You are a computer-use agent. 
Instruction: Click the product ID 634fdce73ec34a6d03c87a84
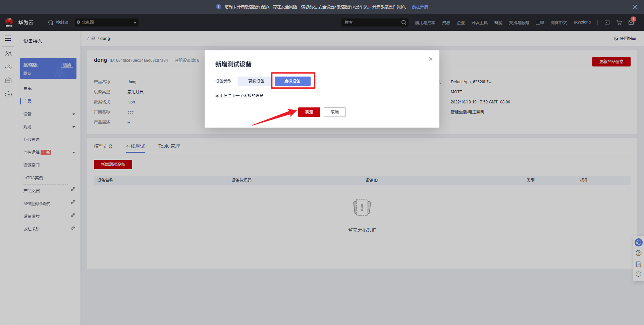click(142, 60)
